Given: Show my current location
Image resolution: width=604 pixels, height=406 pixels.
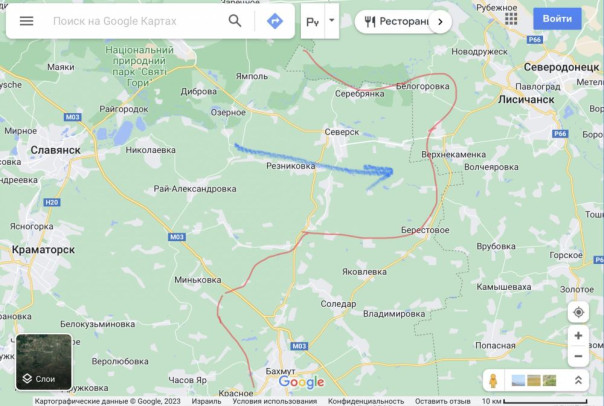Looking at the screenshot, I should coord(578,312).
